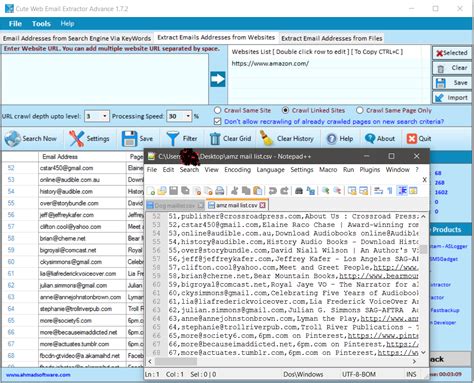Open Settings with the crossed tools icon
Viewport: 474px width, 383px height.
coord(76,139)
